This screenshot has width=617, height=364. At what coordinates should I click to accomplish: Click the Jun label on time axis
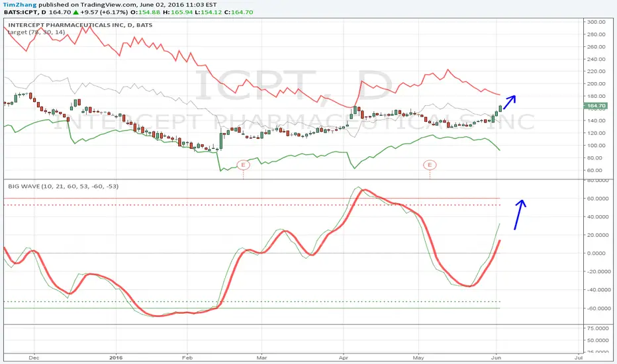tap(497, 357)
